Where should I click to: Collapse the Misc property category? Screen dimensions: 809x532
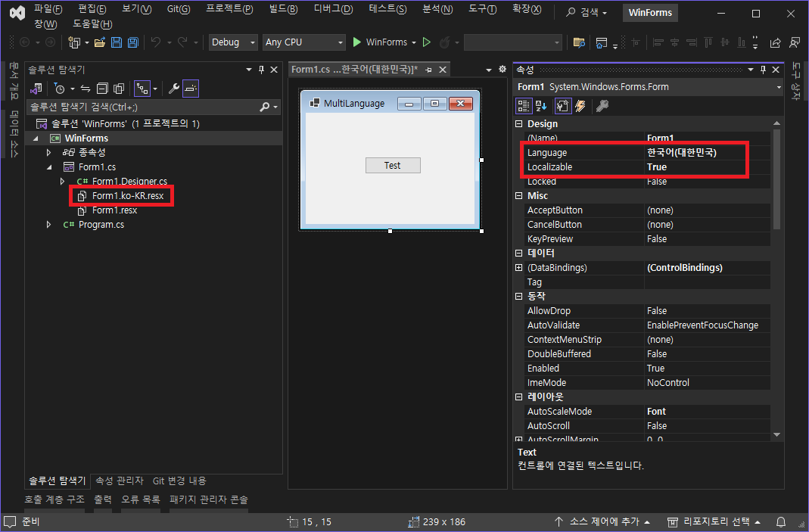pos(519,195)
